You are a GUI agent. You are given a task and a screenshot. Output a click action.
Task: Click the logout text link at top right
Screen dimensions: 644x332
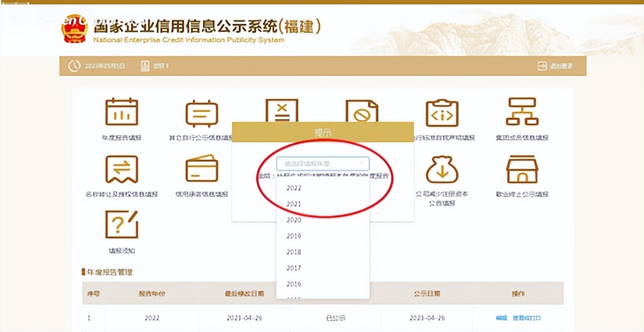pyautogui.click(x=561, y=66)
